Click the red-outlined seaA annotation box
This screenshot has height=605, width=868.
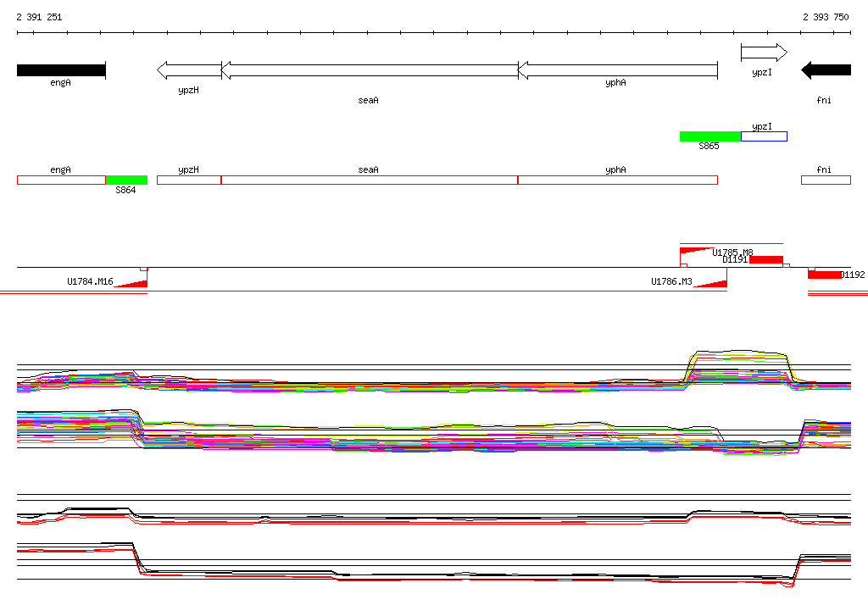point(369,180)
